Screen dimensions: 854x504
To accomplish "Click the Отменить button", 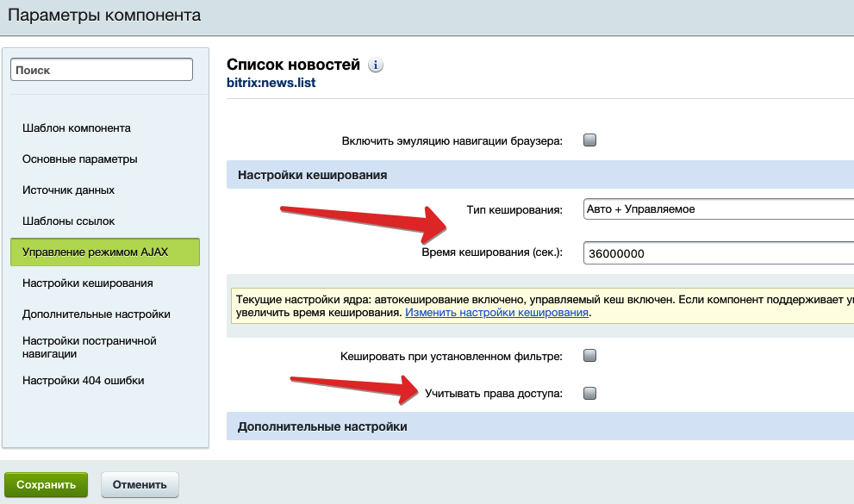I will coord(140,485).
